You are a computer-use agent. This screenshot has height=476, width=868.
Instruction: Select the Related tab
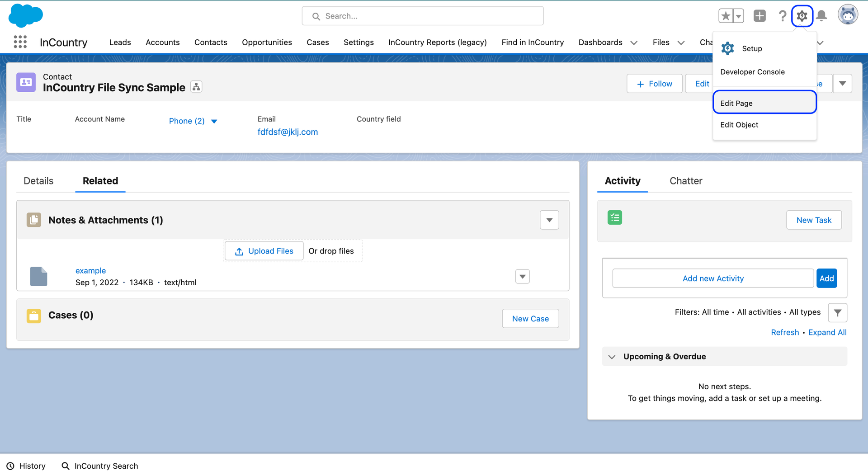pos(100,181)
